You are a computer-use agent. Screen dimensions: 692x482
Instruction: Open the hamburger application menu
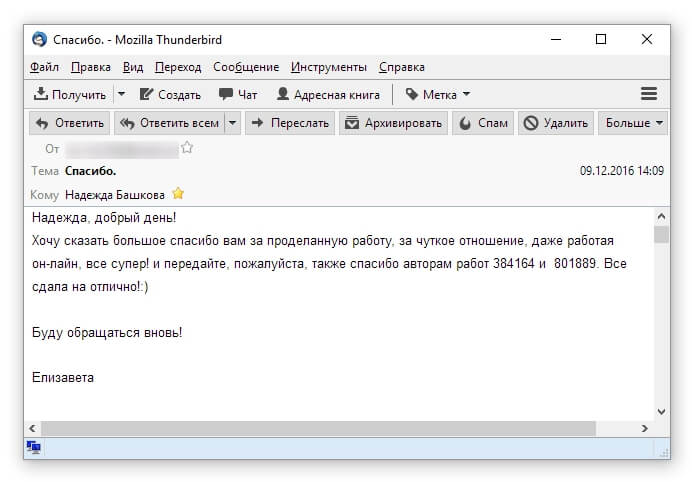(649, 94)
